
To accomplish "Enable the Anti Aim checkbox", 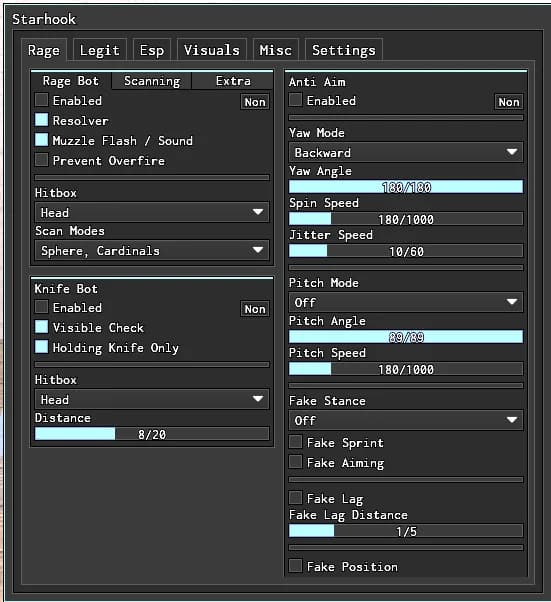I will (x=295, y=100).
